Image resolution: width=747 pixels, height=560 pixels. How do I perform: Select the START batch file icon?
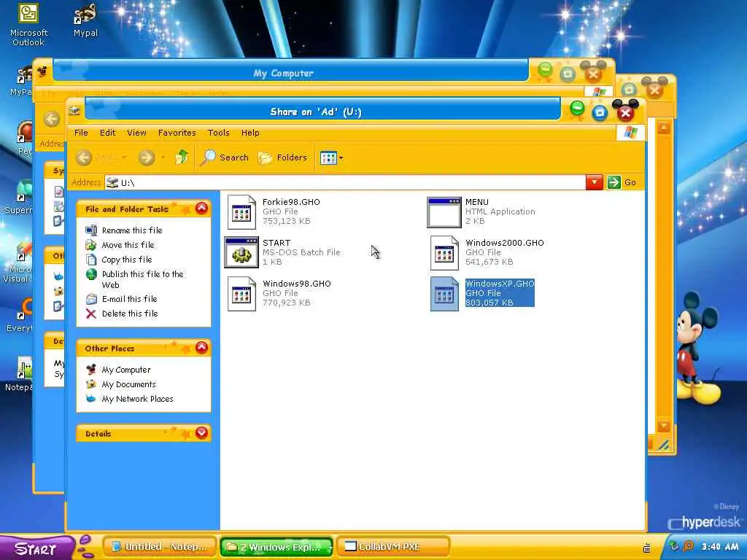241,252
